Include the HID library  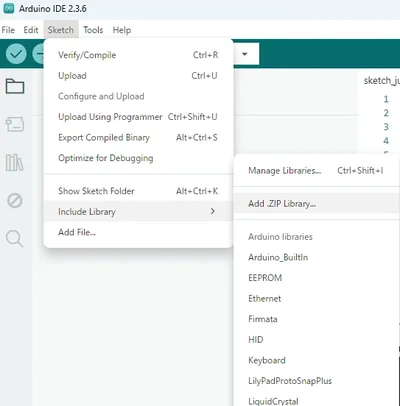pos(317,340)
